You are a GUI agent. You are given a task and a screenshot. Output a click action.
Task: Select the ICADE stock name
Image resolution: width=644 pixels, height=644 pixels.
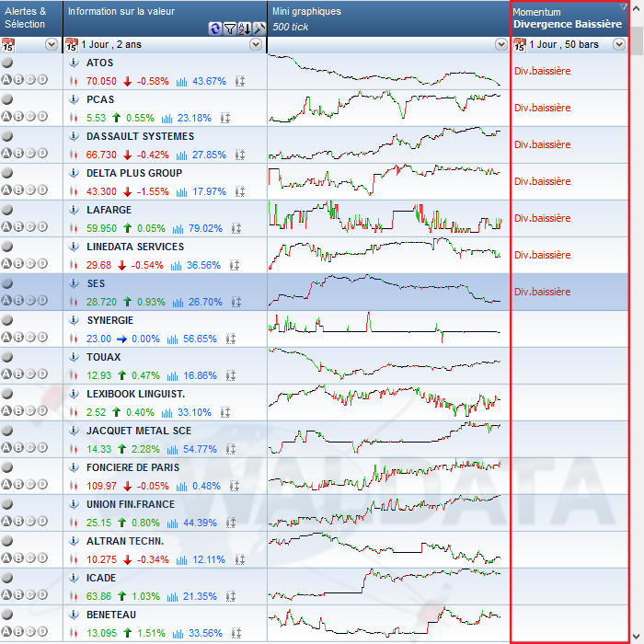click(x=101, y=578)
